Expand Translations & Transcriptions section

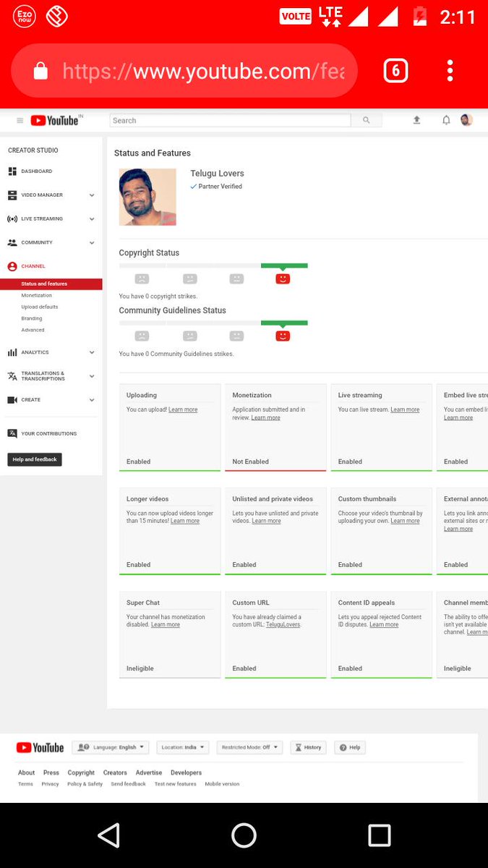(51, 376)
